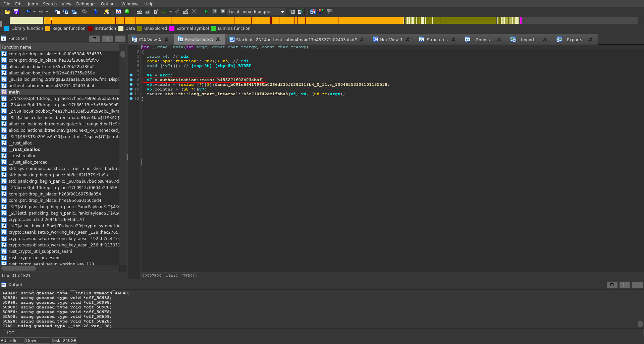Viewport: 644px width, 344px height.
Task: Toggle breakpoint dot on line 8
Action: [x=131, y=80]
